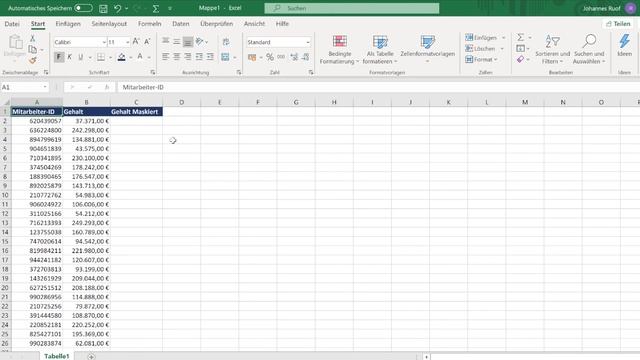Screen dimensions: 640x360
Task: Click the Paste clipboard icon
Action: pos(15,42)
